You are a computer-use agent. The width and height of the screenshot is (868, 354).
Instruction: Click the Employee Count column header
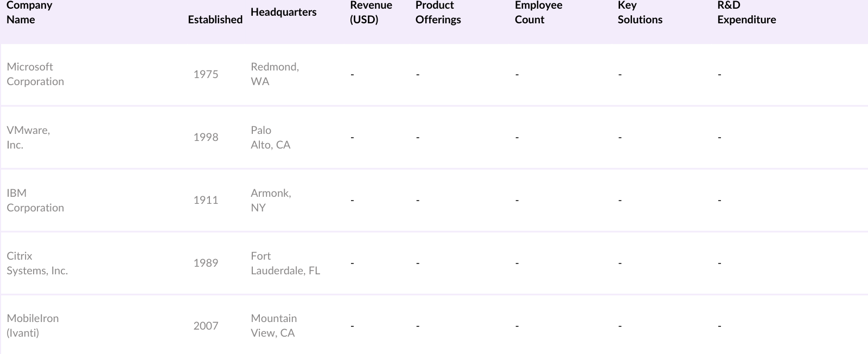(538, 12)
